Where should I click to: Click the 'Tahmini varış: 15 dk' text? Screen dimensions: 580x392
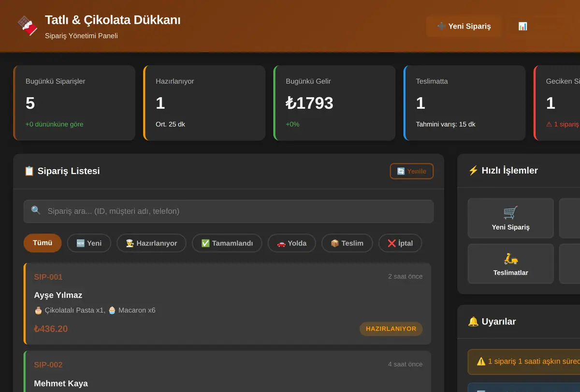pos(446,124)
